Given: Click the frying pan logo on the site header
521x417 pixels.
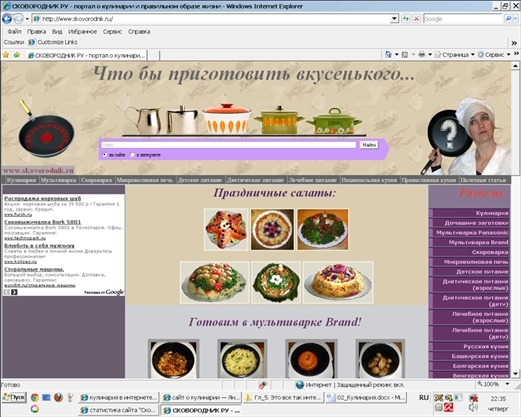Looking at the screenshot, I should 45,130.
